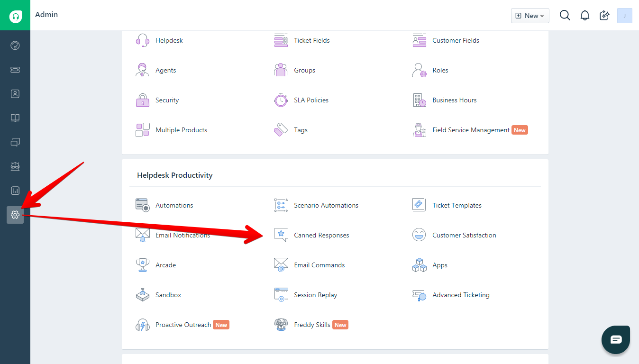The height and width of the screenshot is (364, 639).
Task: Open the Multiple Products link
Action: 182,130
